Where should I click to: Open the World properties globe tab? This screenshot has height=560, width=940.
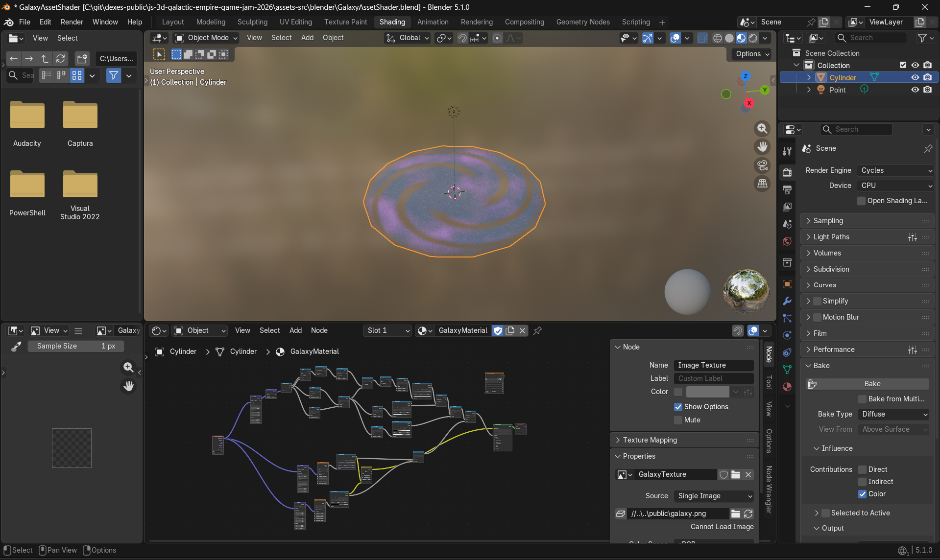click(787, 241)
